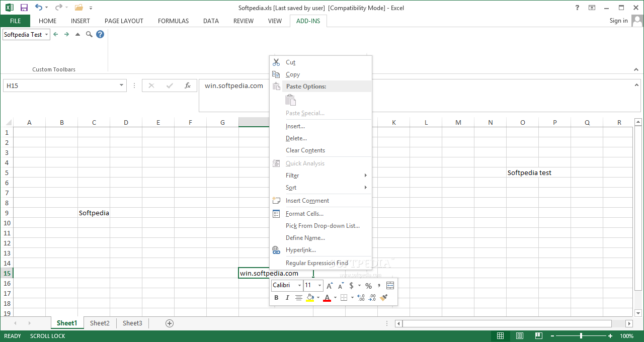Add a new sheet with plus icon
Screen dimensions: 644x342
pos(170,323)
